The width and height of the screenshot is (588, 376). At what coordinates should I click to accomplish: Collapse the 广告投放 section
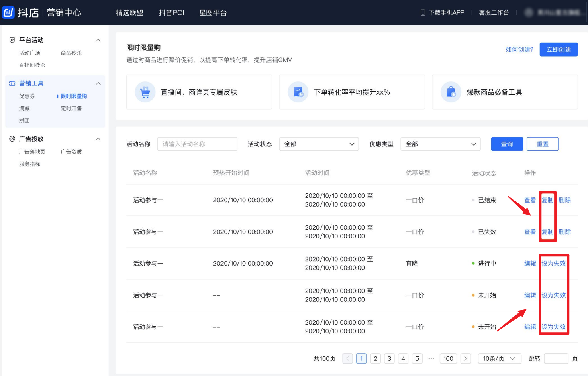click(98, 139)
